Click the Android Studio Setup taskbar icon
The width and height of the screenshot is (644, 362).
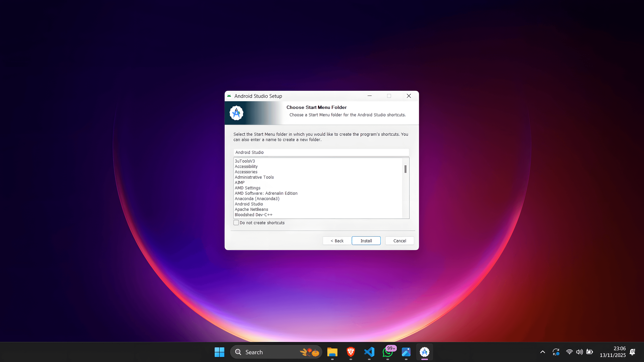(x=424, y=352)
